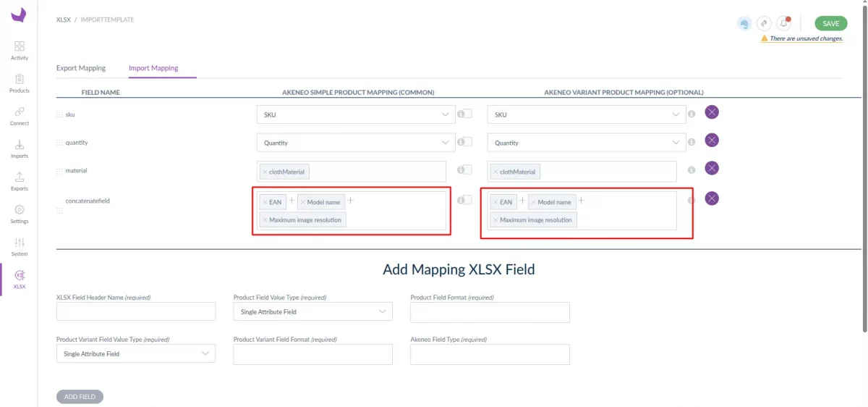Remove EAN tag in simple product mapping
Viewport: 868px width, 407px height.
point(265,202)
